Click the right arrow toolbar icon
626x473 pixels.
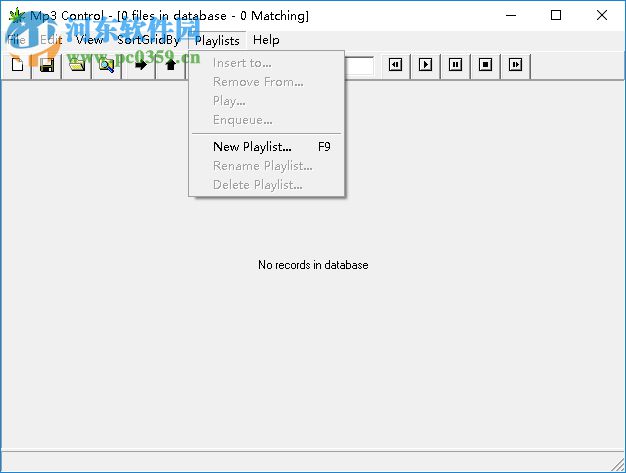click(x=141, y=65)
